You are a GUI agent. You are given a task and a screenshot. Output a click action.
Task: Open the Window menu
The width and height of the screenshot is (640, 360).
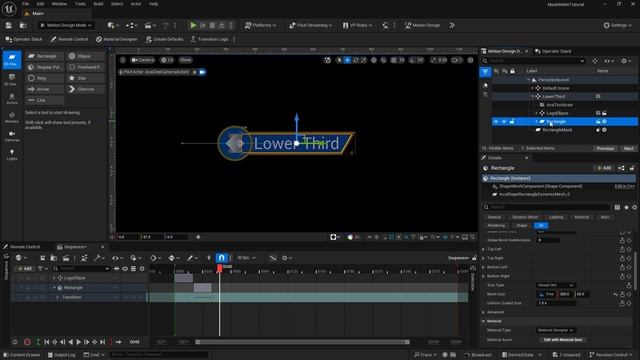coord(59,4)
